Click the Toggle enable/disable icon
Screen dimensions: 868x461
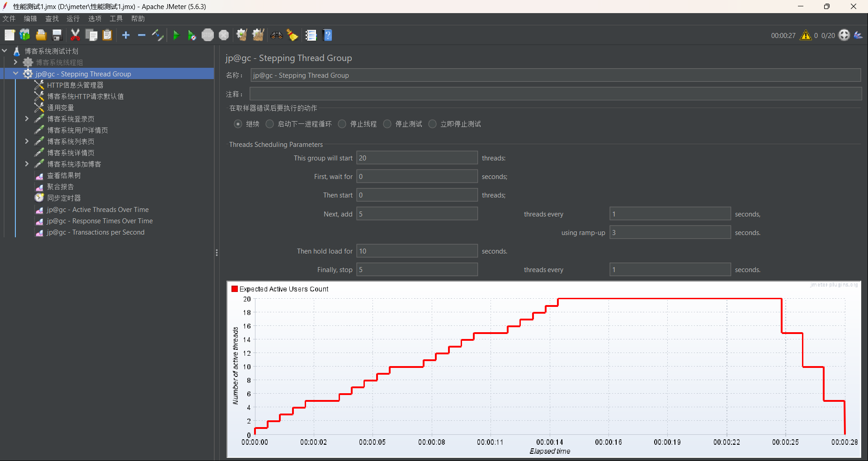click(157, 35)
